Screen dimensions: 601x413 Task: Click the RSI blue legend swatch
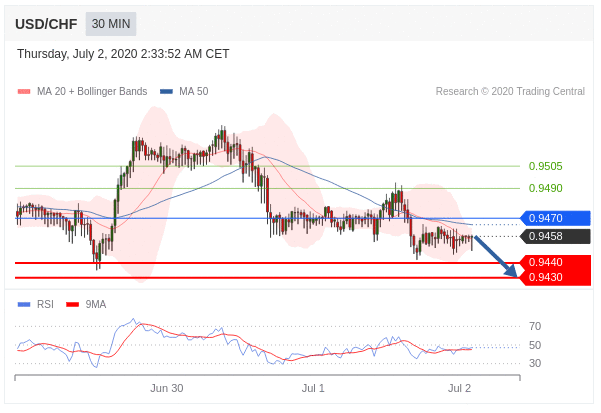coord(24,305)
